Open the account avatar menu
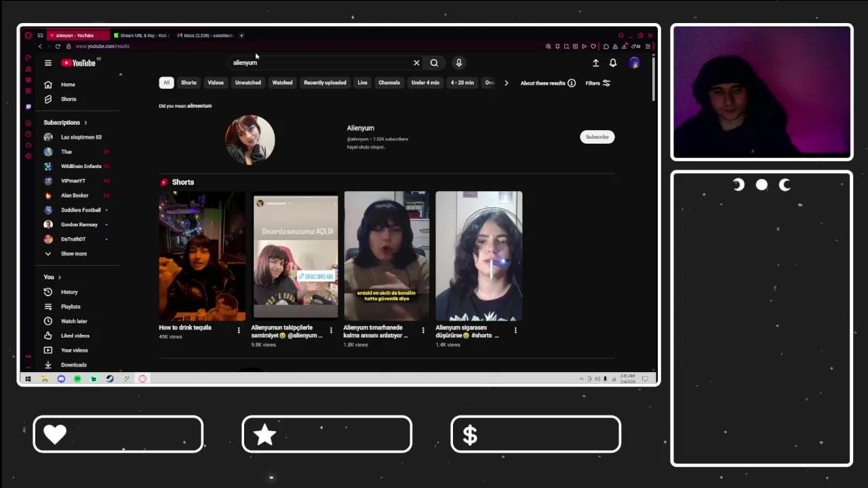This screenshot has width=868, height=488. (634, 63)
